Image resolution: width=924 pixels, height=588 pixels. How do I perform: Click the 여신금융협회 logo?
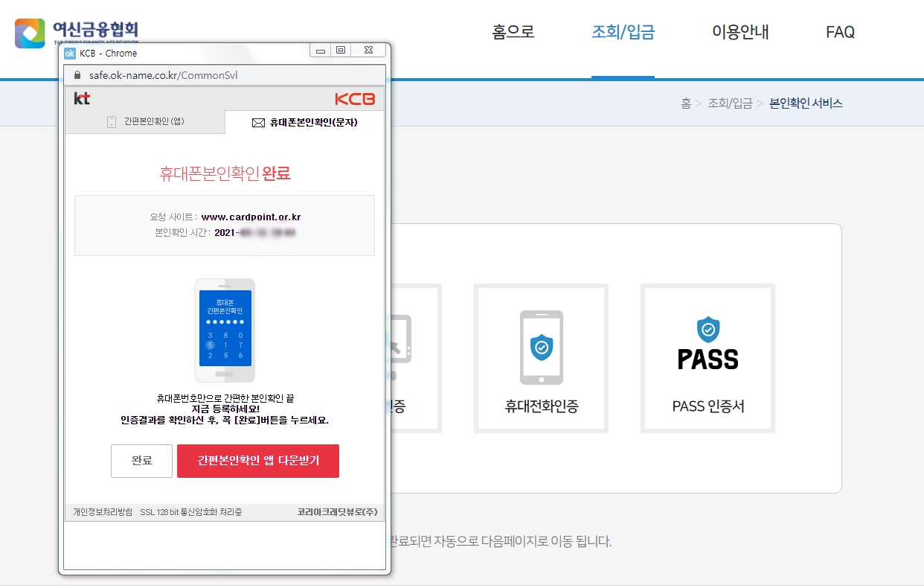[77, 33]
